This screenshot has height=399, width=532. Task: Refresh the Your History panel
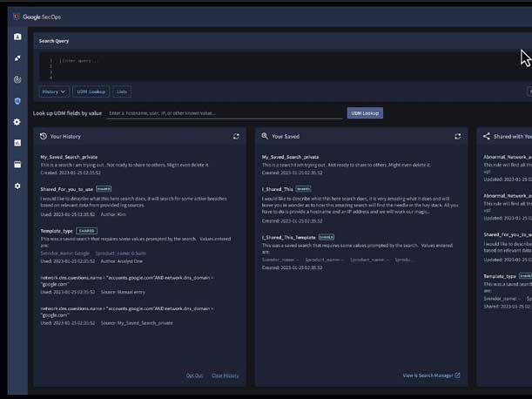click(236, 136)
